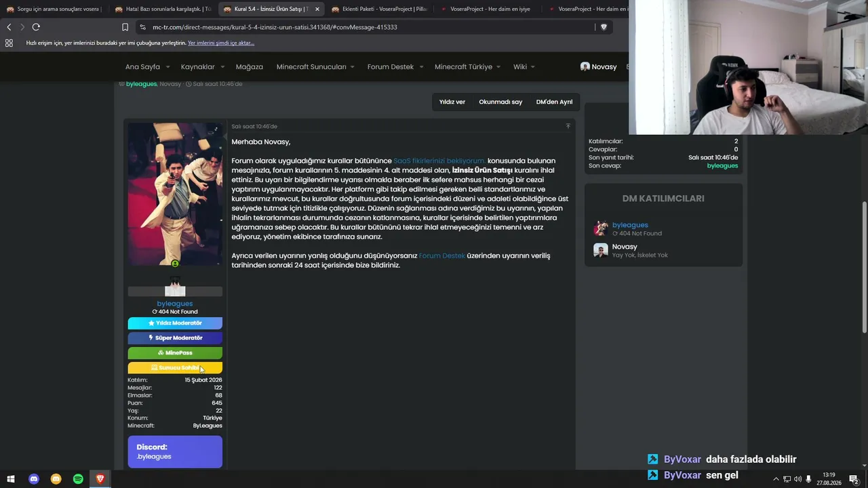868x488 pixels.
Task: Open the Brave Shields icon in address bar
Action: tap(604, 27)
